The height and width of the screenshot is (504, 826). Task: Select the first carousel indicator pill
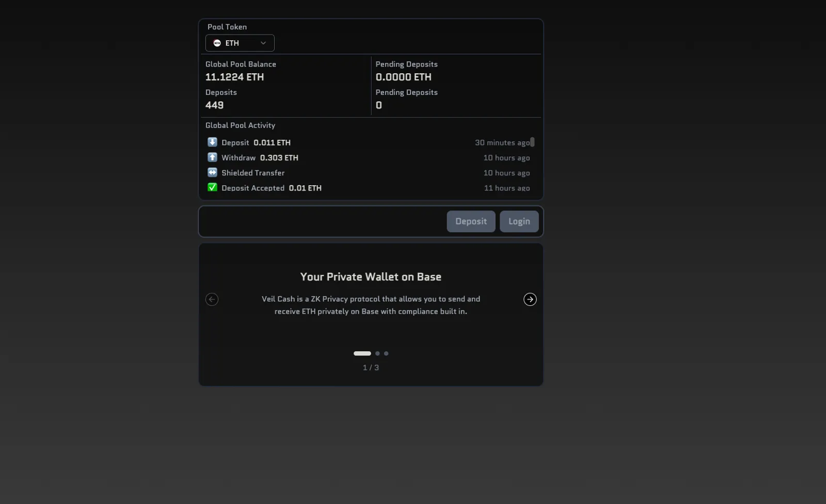(x=362, y=353)
